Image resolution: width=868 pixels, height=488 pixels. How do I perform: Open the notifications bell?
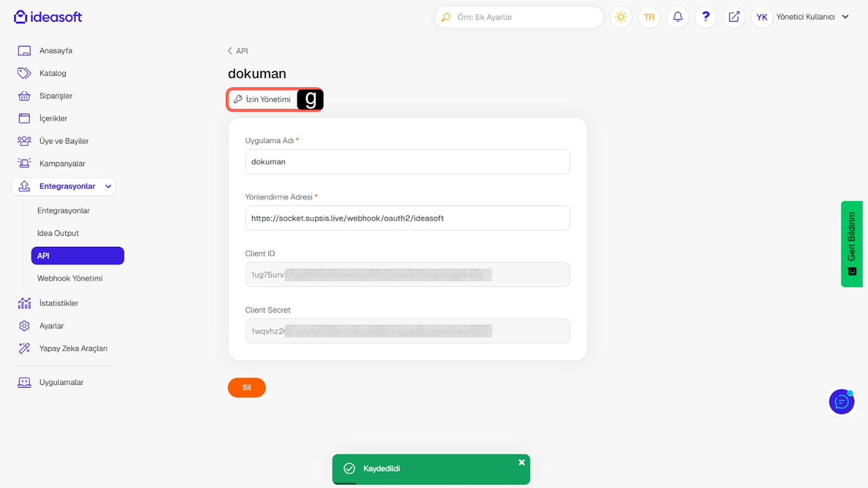(678, 17)
